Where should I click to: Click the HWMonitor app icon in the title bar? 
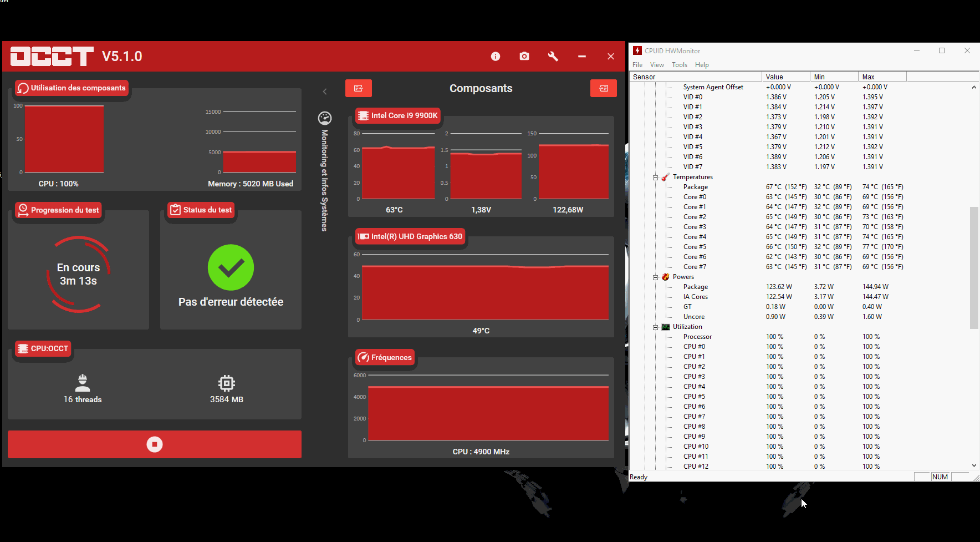(x=637, y=50)
